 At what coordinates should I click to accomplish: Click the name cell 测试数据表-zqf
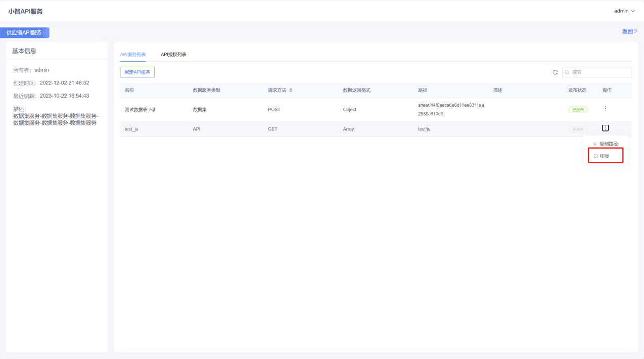coord(140,110)
